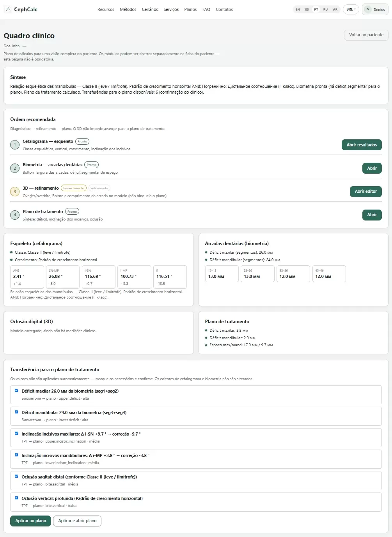The height and width of the screenshot is (537, 392).
Task: Click step number 4 circle for Plano de tratamento
Action: point(15,215)
